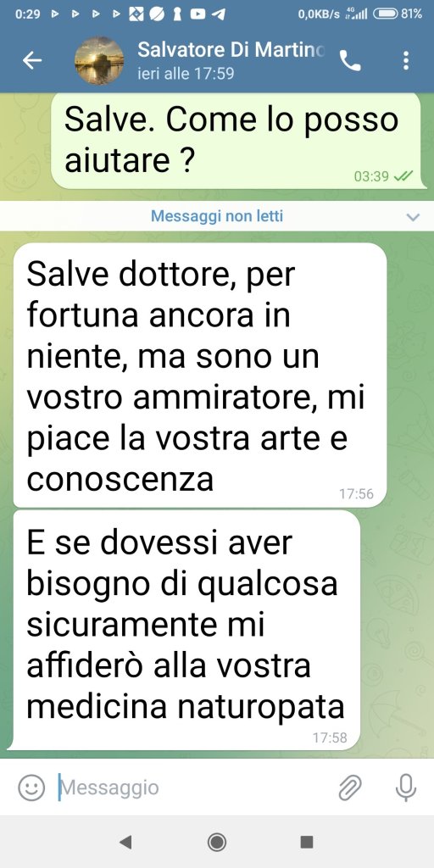The height and width of the screenshot is (868, 434).
Task: Jump down using the unread messages chevron
Action: click(x=413, y=216)
